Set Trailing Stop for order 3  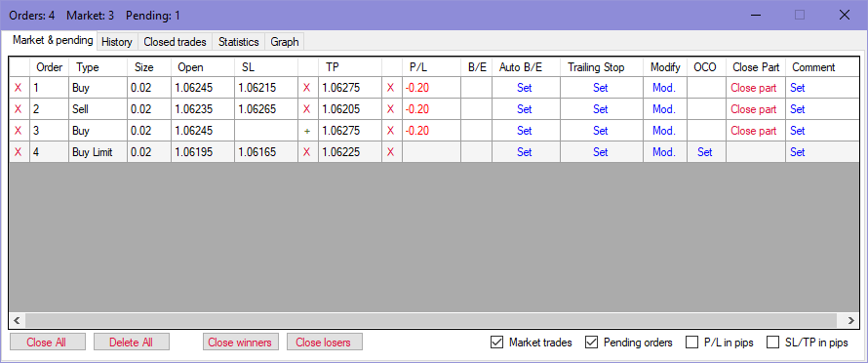(601, 131)
